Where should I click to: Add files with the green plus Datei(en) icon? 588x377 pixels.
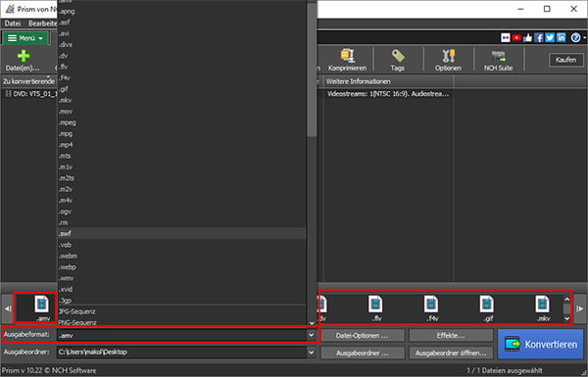(x=23, y=61)
